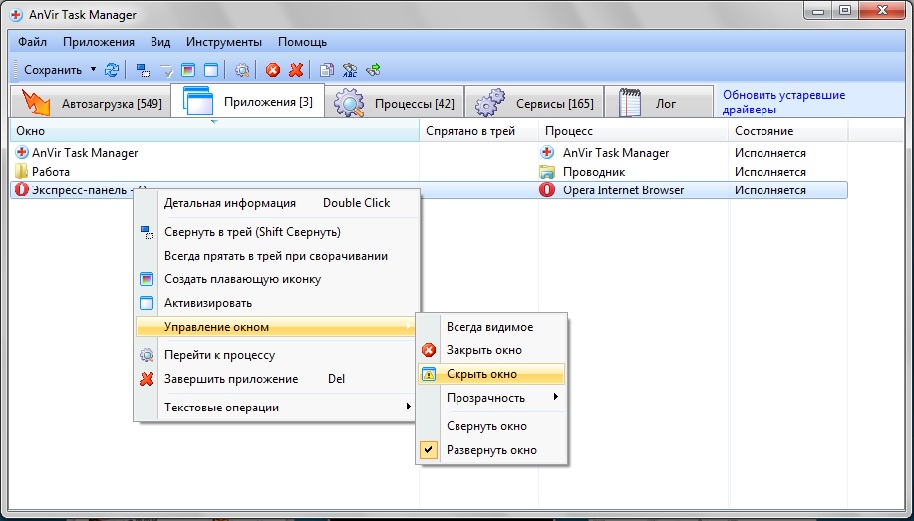Screen dimensions: 914x521
Task: Click the binoculars ABC find-text toolbar icon
Action: click(350, 71)
